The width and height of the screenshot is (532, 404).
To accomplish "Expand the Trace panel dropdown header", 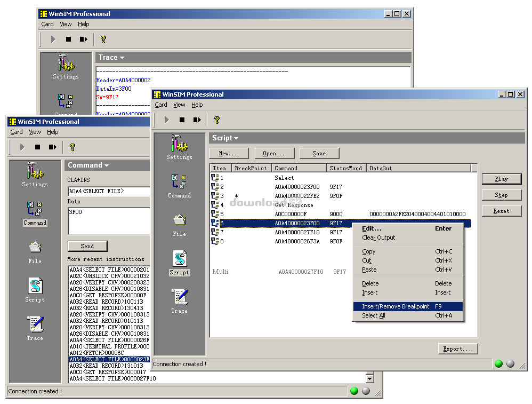I will coord(111,58).
